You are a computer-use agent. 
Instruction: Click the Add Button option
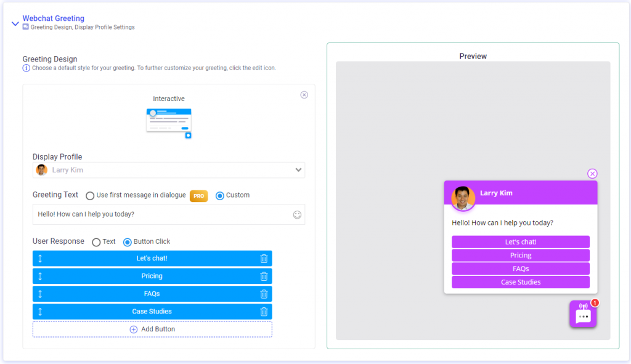(152, 329)
